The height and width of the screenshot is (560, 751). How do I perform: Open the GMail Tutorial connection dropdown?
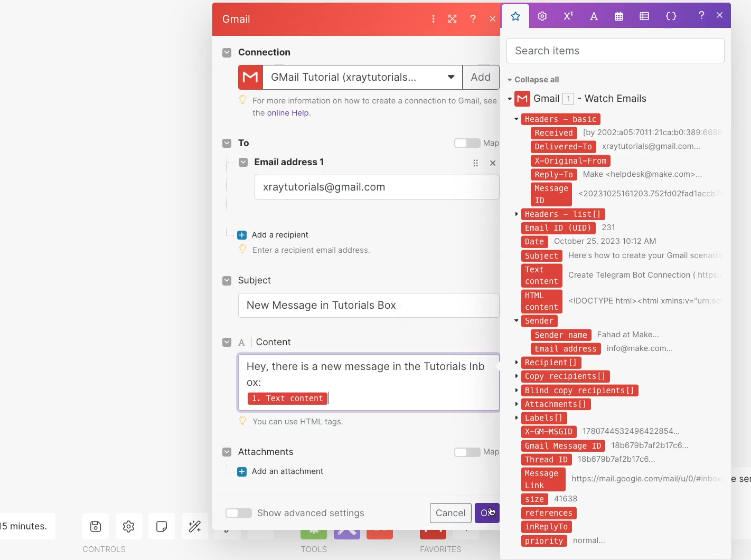pyautogui.click(x=363, y=78)
